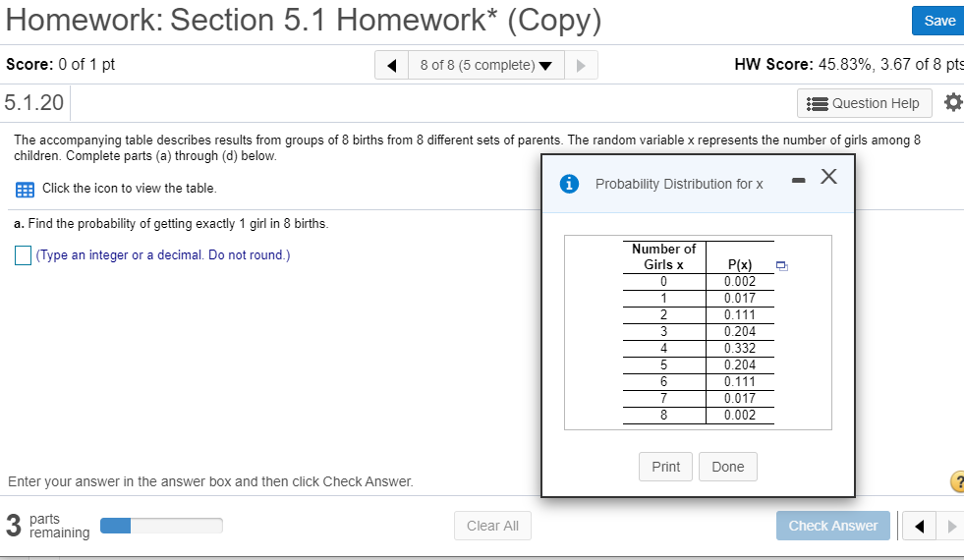
Task: Expand the '8 of 8 (5 complete)' question dropdown
Action: 486,65
